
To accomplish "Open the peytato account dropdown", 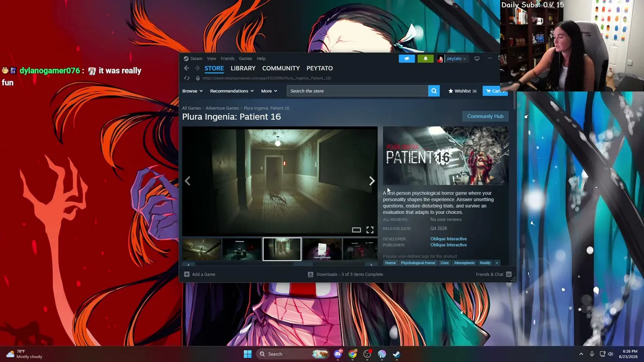I will pyautogui.click(x=456, y=59).
